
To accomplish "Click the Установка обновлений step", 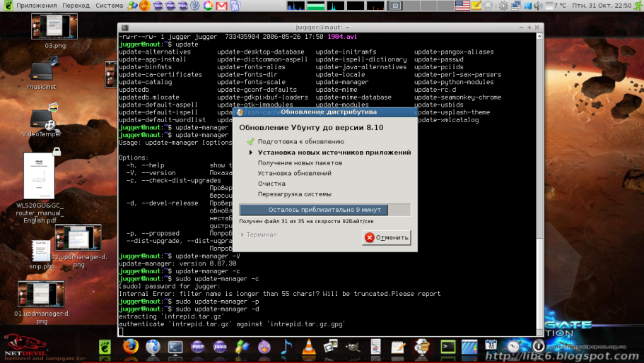I will click(x=295, y=173).
